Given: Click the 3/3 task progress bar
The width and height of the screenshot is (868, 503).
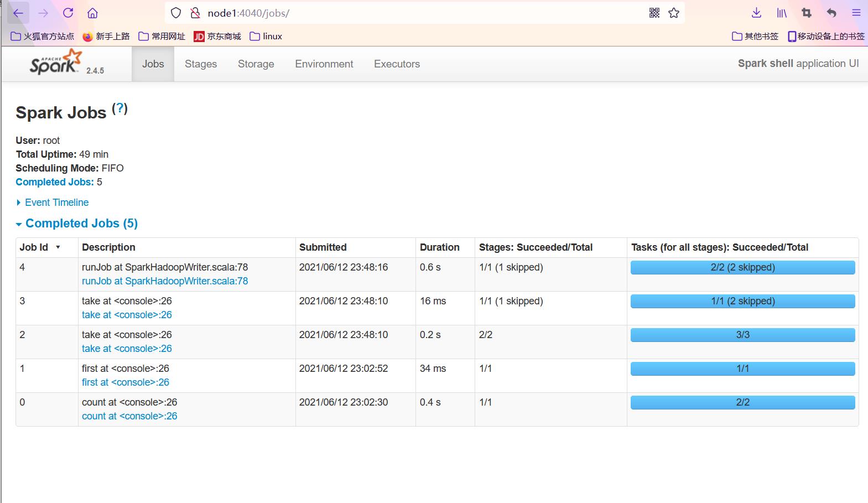Looking at the screenshot, I should click(x=743, y=335).
